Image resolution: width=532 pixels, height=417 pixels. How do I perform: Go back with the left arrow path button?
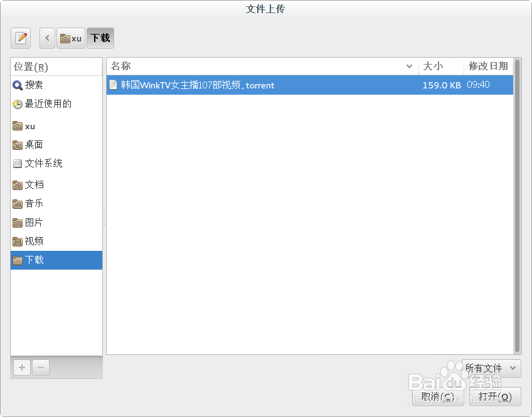pos(47,38)
